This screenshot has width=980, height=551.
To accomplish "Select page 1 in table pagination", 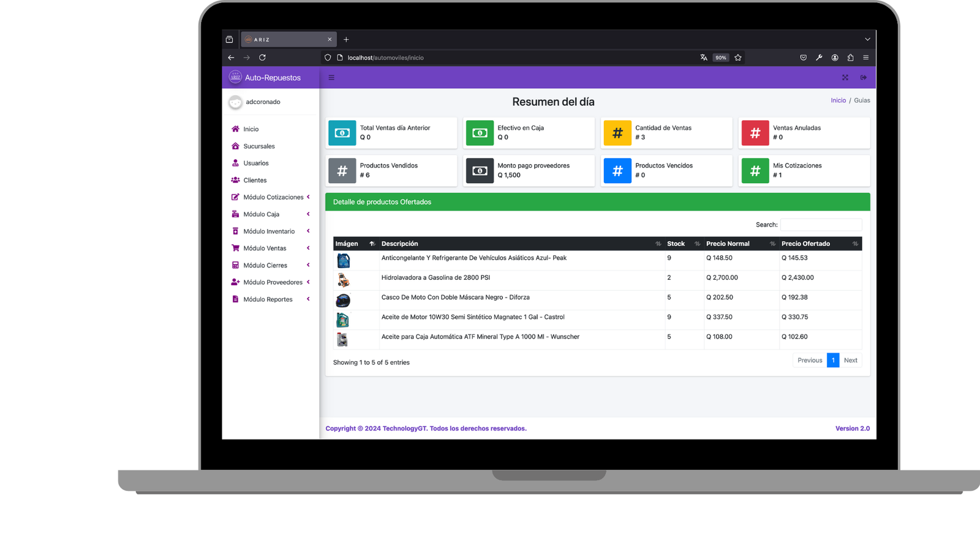I will (x=833, y=360).
